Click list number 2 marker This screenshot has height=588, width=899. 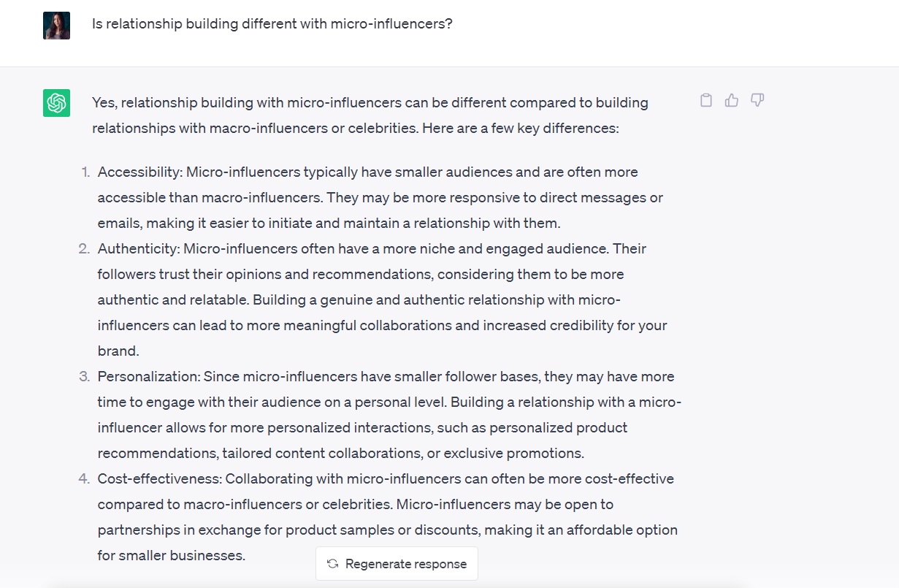85,249
